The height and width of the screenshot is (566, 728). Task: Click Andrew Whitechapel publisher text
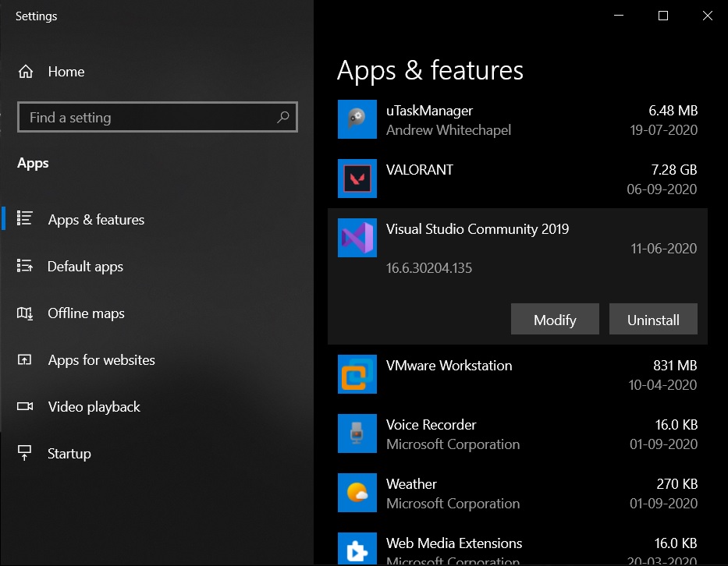449,130
